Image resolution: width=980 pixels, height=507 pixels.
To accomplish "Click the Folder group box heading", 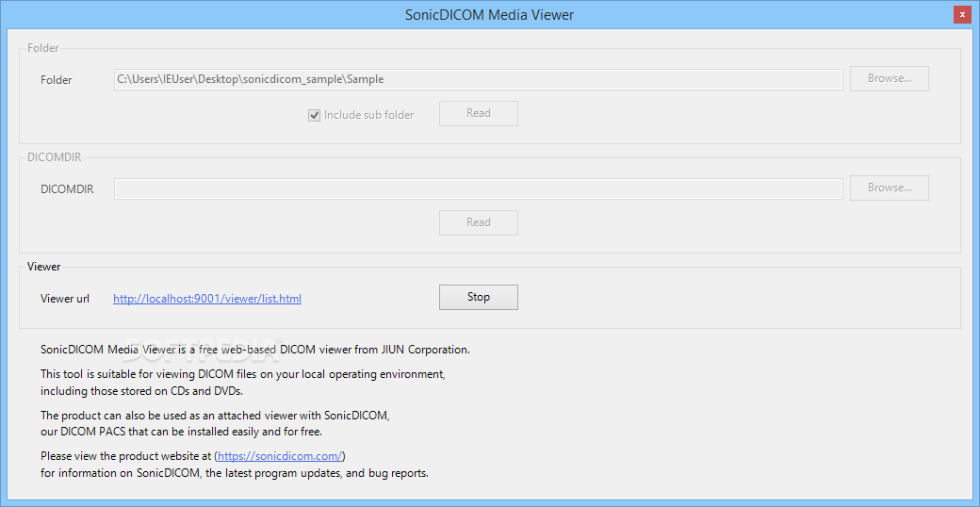I will pyautogui.click(x=43, y=48).
